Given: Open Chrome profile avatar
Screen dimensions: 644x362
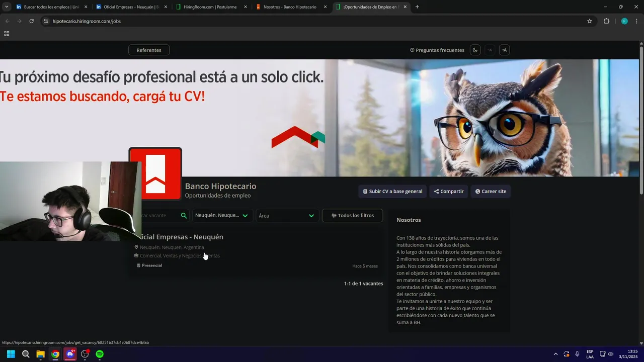Looking at the screenshot, I should tap(624, 21).
